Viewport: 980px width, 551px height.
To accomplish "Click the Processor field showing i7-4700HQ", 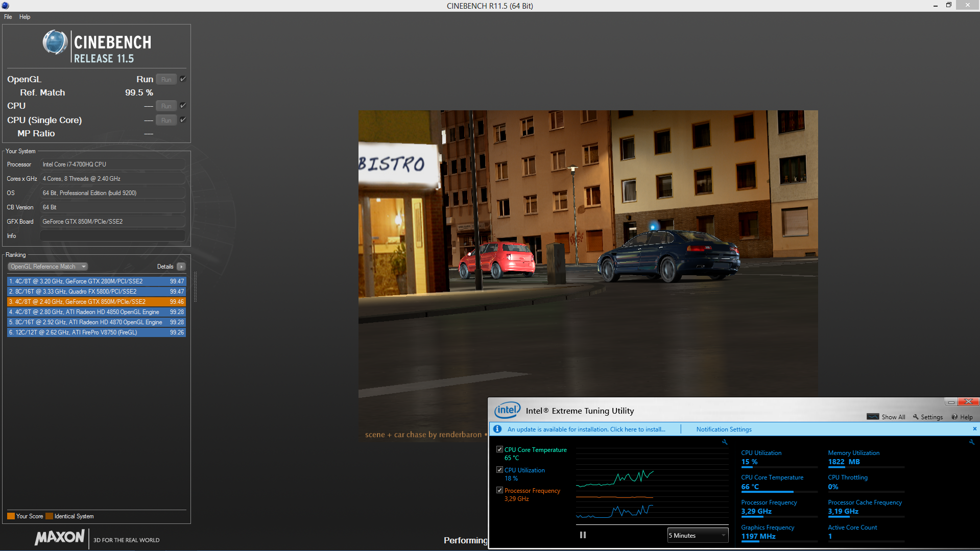I will point(112,164).
